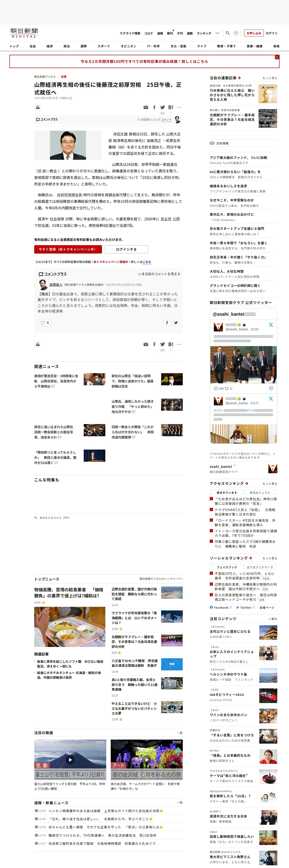Close the 100 yen campaign banner
The image size is (289, 868).
pyautogui.click(x=277, y=57)
